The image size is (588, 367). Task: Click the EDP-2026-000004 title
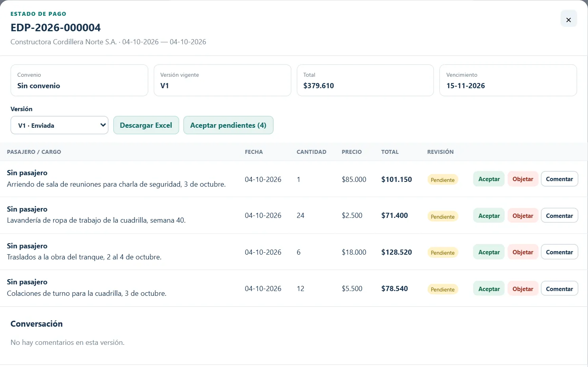(55, 28)
